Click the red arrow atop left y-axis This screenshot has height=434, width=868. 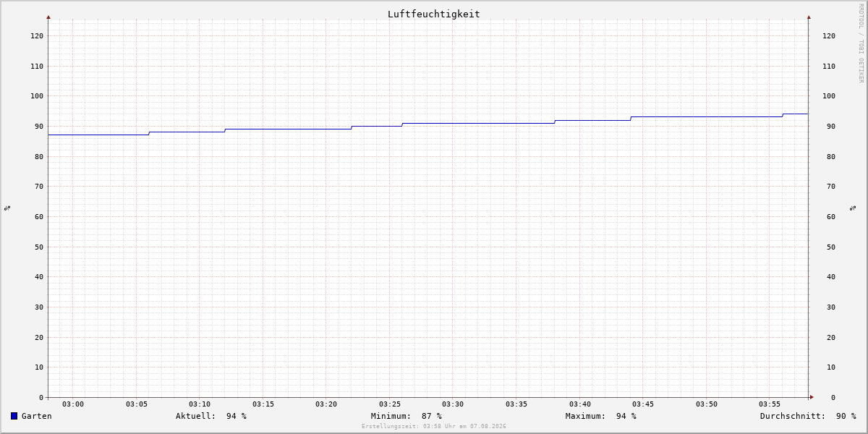tap(48, 17)
